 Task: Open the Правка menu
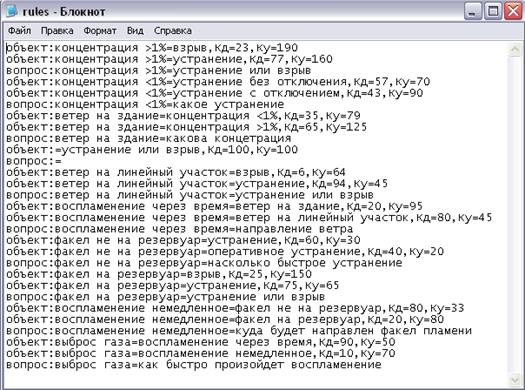(57, 31)
